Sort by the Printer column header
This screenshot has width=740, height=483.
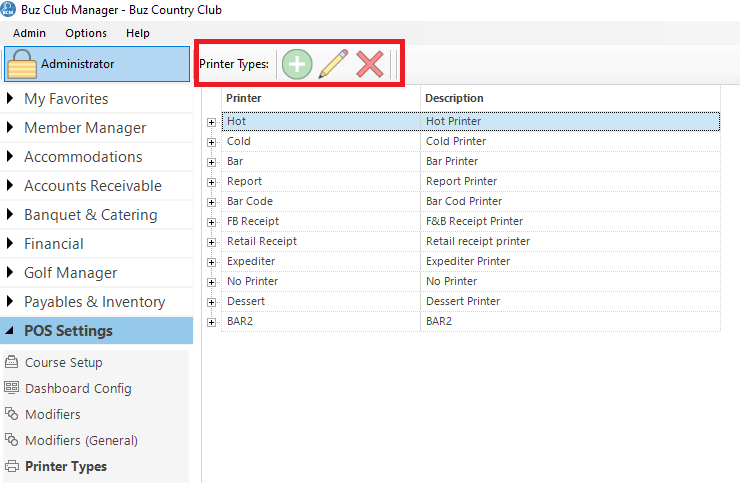coord(320,98)
